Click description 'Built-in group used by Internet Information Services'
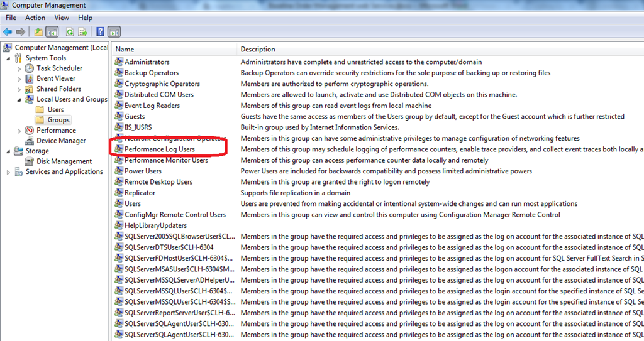Screen dimensions: 644x341 320,127
